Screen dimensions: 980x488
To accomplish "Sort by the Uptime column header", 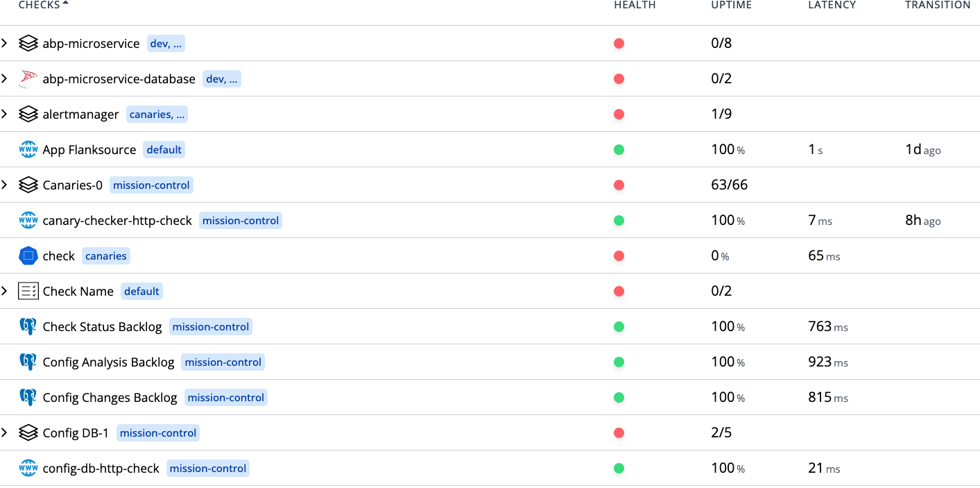I will point(731,5).
